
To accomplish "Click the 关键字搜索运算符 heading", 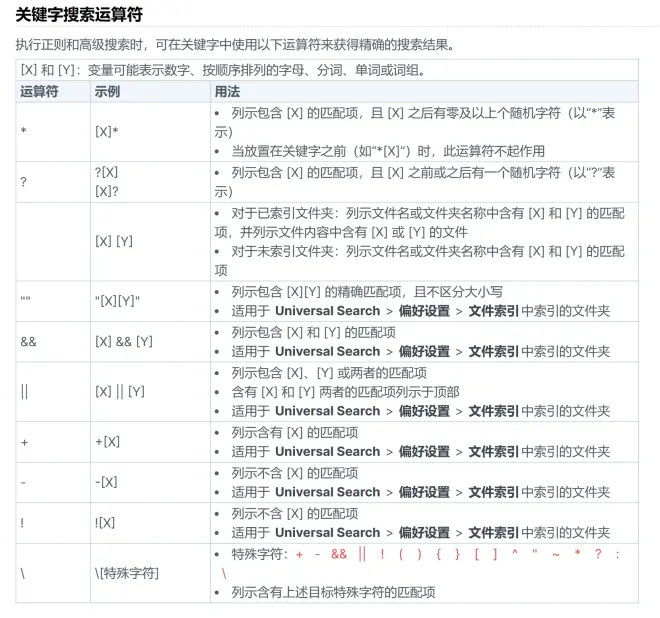I will pyautogui.click(x=77, y=15).
